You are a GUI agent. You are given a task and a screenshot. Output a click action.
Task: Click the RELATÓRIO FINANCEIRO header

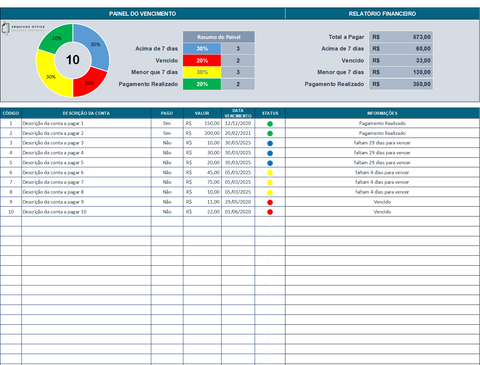click(382, 14)
